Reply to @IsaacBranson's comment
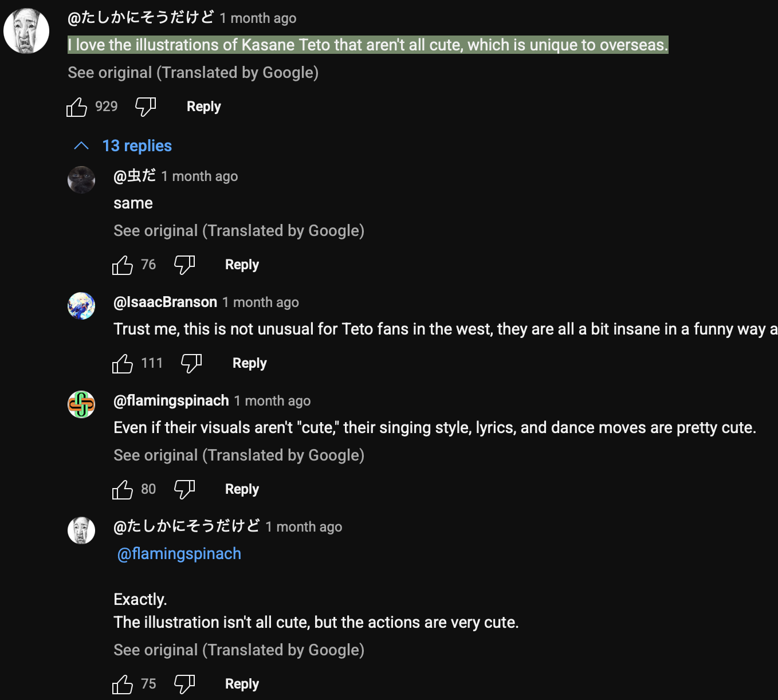This screenshot has width=778, height=700. tap(249, 364)
